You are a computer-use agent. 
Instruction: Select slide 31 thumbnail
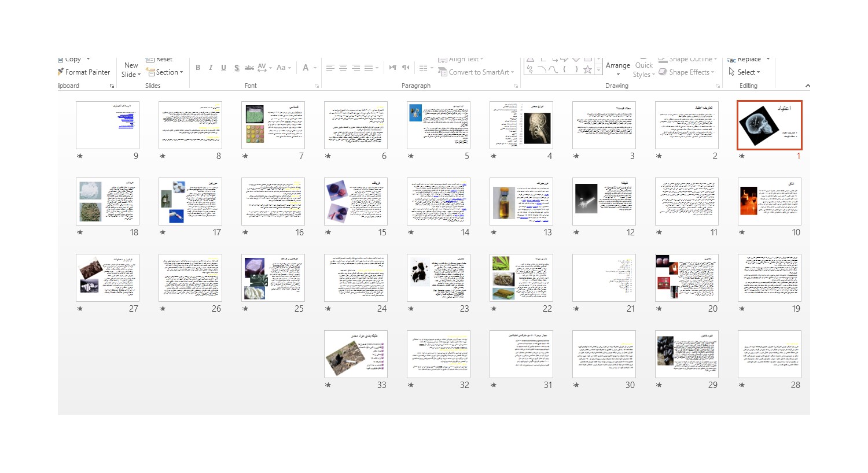[521, 354]
